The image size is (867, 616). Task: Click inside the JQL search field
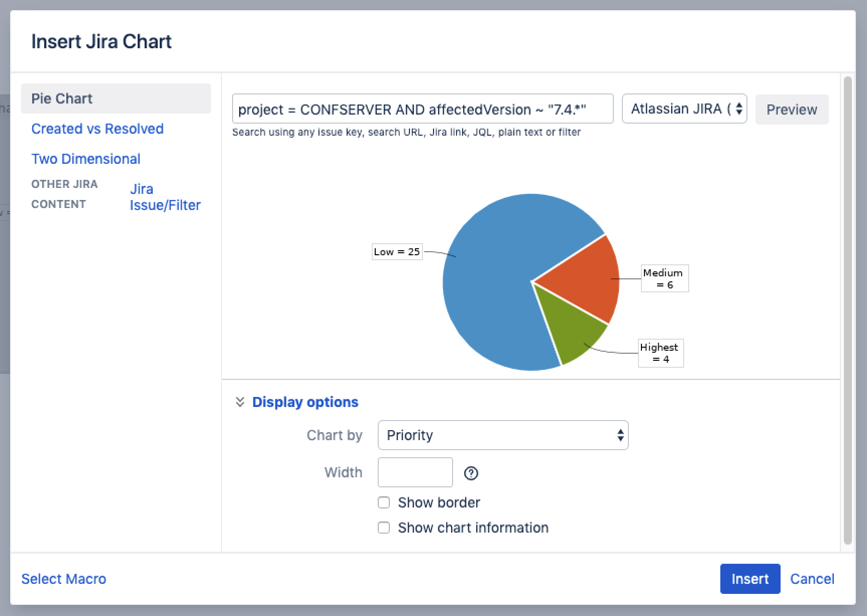point(422,109)
